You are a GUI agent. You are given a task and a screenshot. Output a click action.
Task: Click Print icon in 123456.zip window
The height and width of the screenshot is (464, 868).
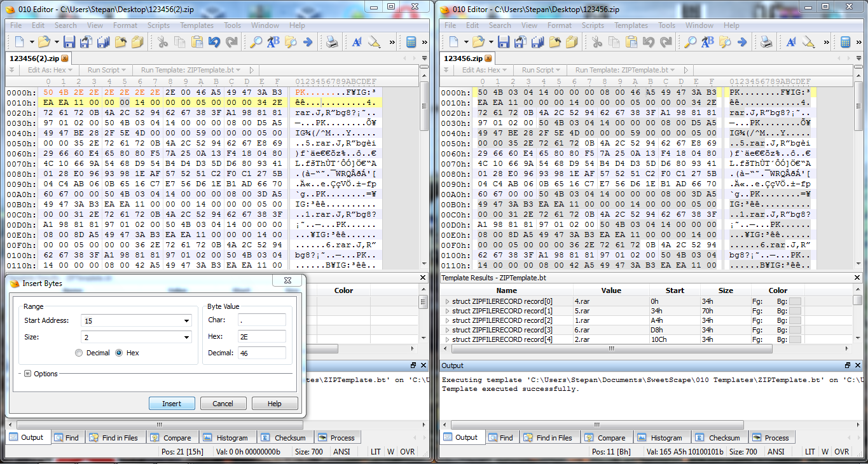766,43
